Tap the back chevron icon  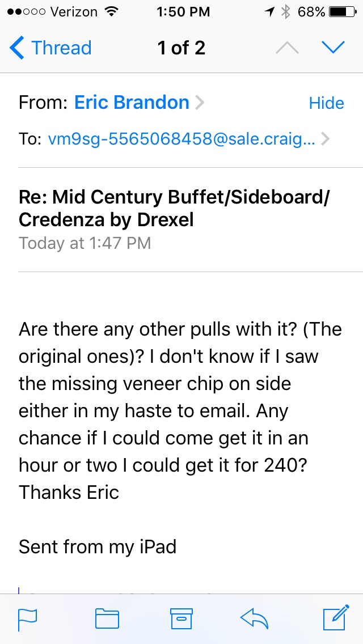(17, 48)
